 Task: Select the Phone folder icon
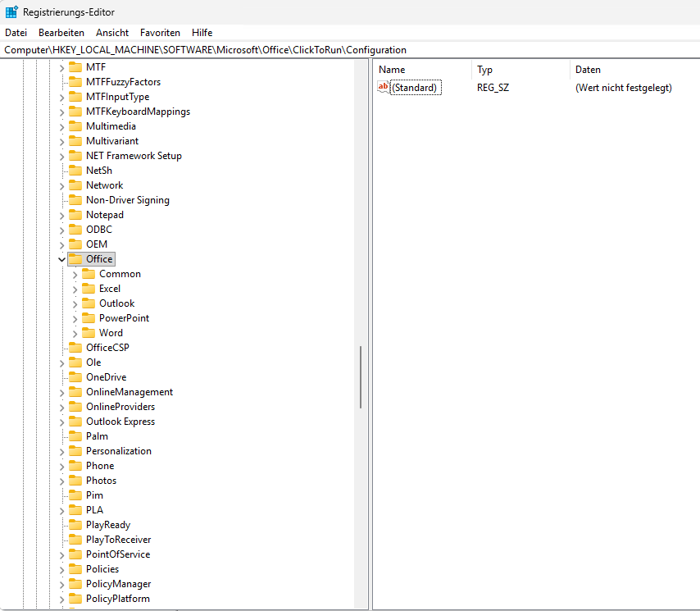(75, 465)
